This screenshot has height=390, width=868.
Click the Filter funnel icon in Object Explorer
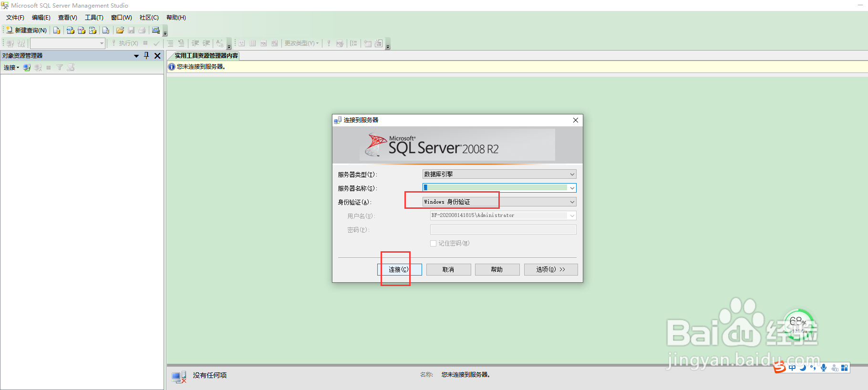(x=60, y=68)
